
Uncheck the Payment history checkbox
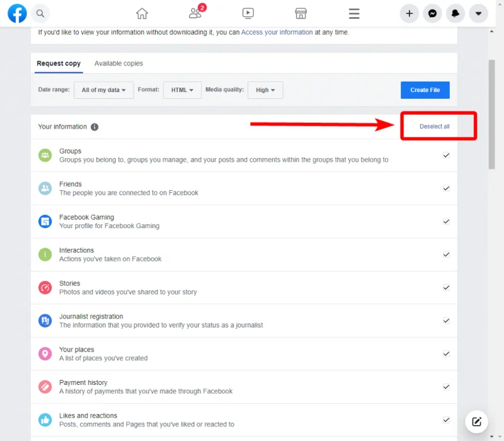447,387
